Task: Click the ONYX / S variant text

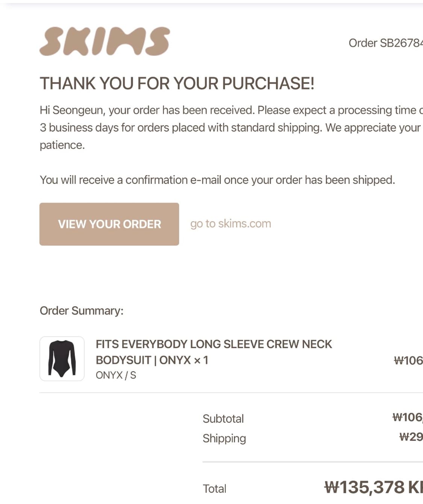Action: [x=116, y=375]
